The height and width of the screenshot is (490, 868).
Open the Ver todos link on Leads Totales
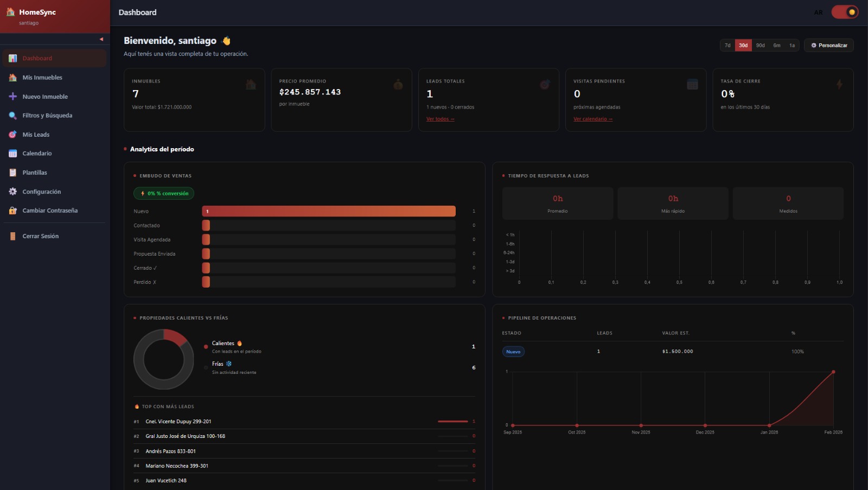tap(441, 118)
